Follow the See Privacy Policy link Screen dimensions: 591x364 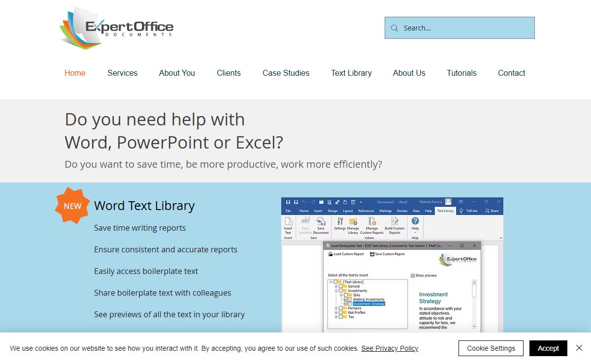coord(390,348)
